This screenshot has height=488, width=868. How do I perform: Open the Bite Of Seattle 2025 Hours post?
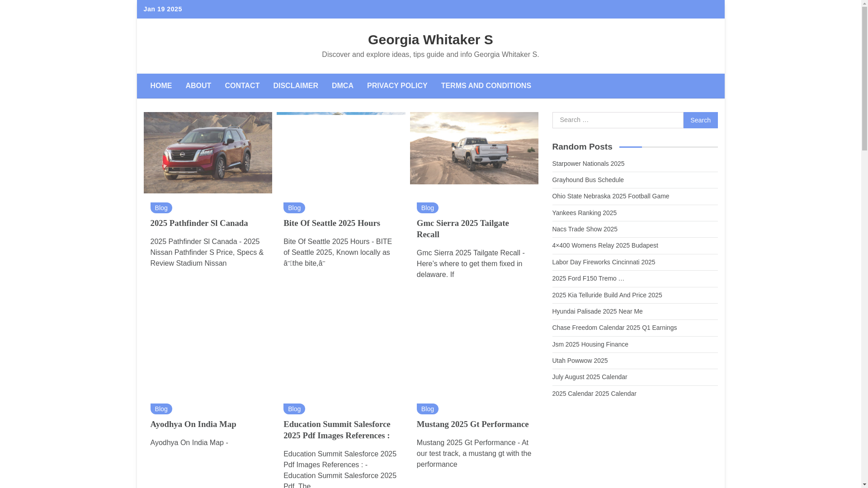click(x=331, y=223)
